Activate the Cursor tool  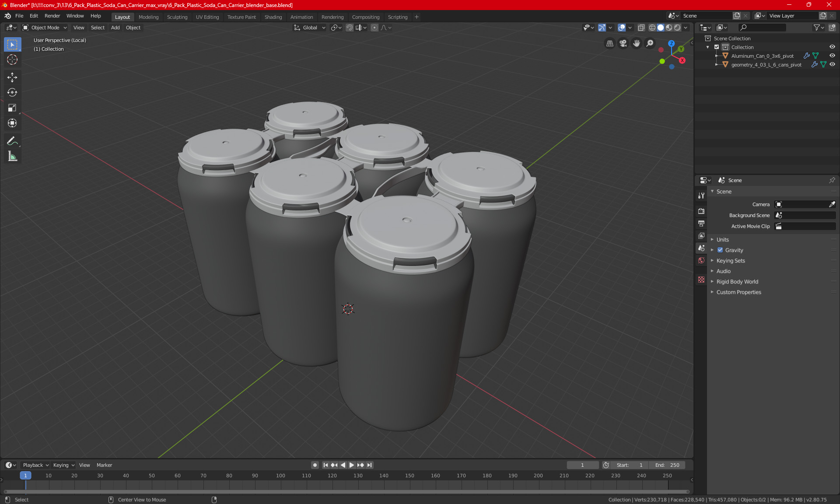click(12, 59)
